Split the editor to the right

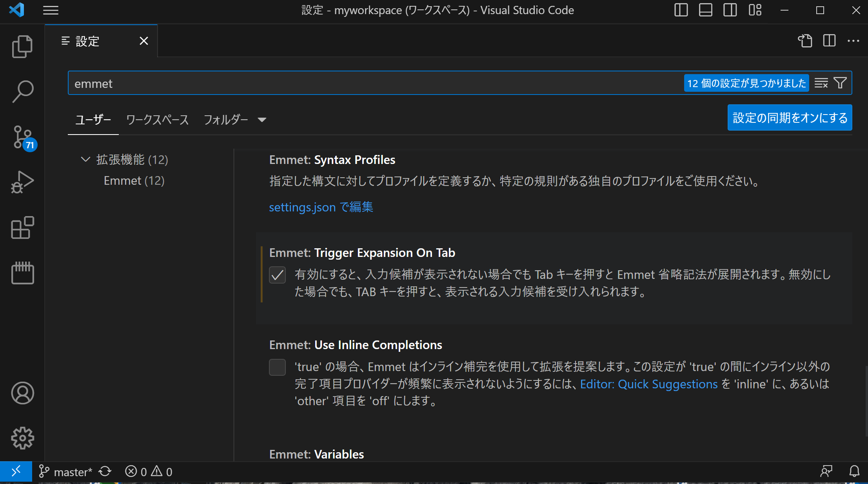click(830, 41)
